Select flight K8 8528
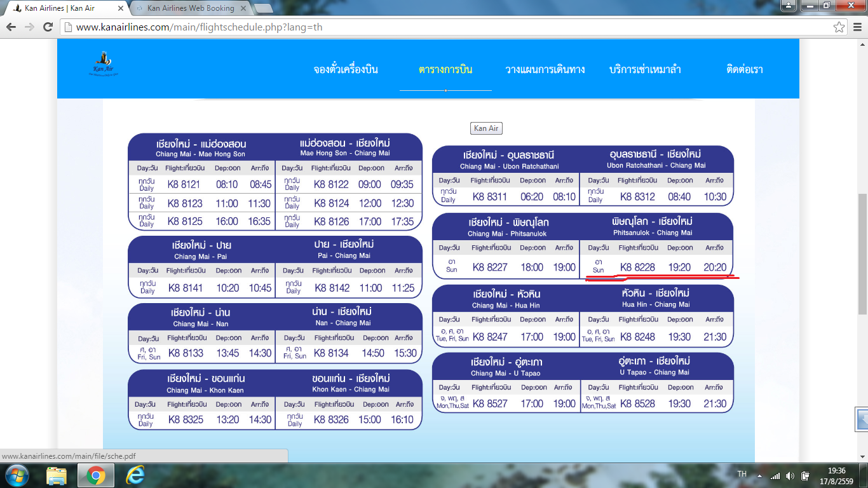This screenshot has height=488, width=868. tap(637, 403)
